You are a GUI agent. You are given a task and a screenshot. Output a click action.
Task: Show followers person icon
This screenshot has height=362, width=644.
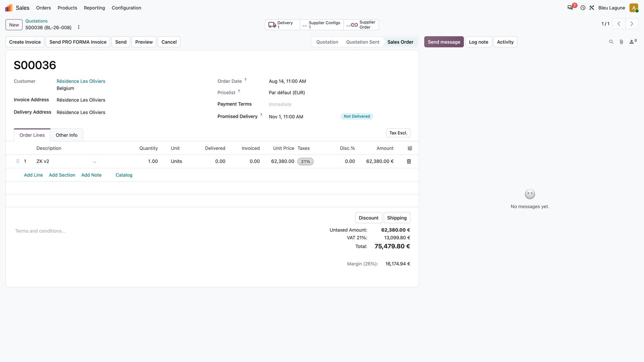click(x=633, y=42)
